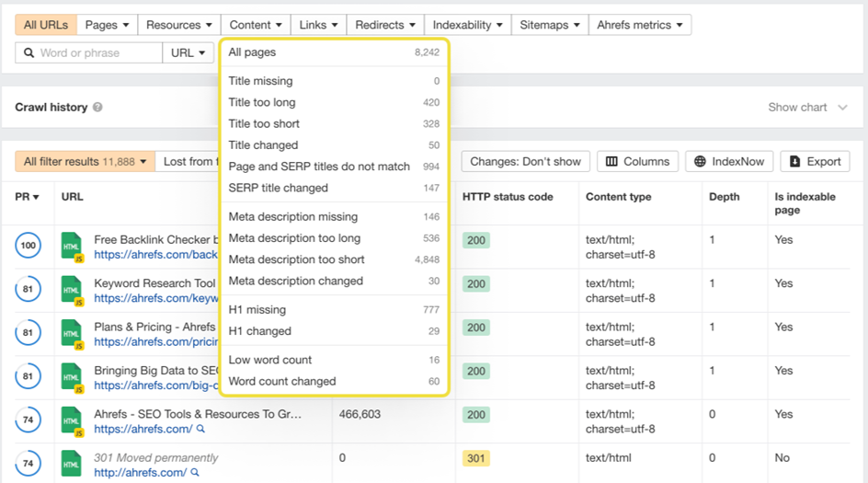Open the Links dropdown
This screenshot has height=483, width=868.
coord(318,25)
